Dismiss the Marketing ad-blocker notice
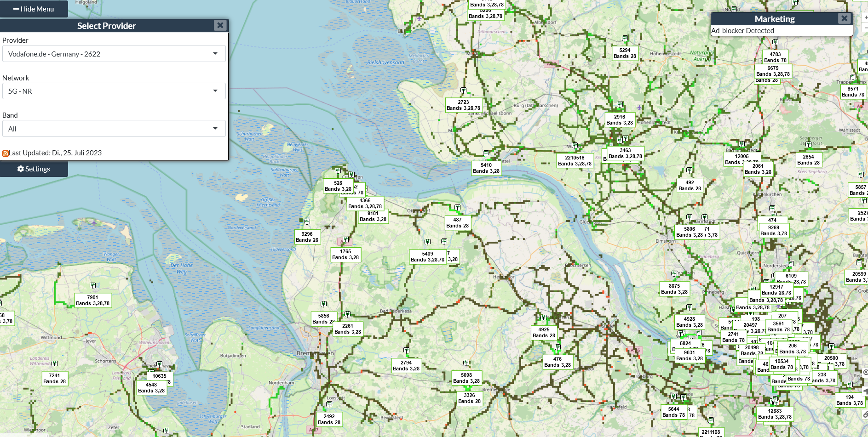The width and height of the screenshot is (868, 437). (844, 18)
